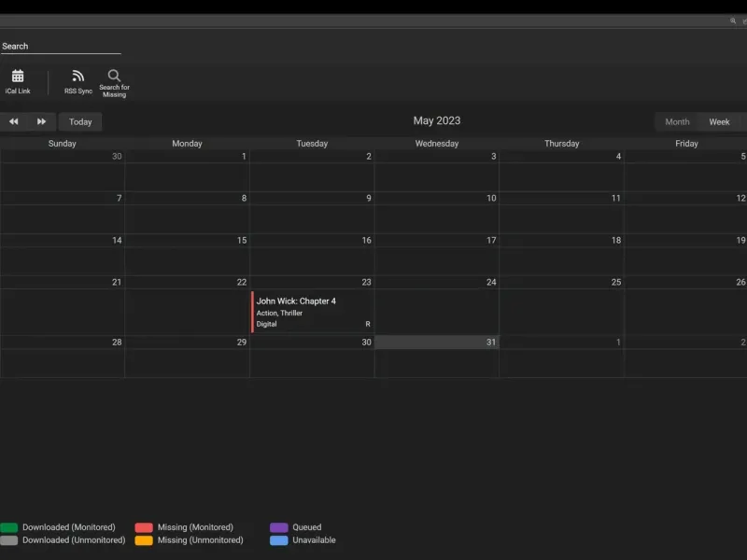The width and height of the screenshot is (747, 560).
Task: Switch to Week calendar view
Action: click(x=719, y=122)
